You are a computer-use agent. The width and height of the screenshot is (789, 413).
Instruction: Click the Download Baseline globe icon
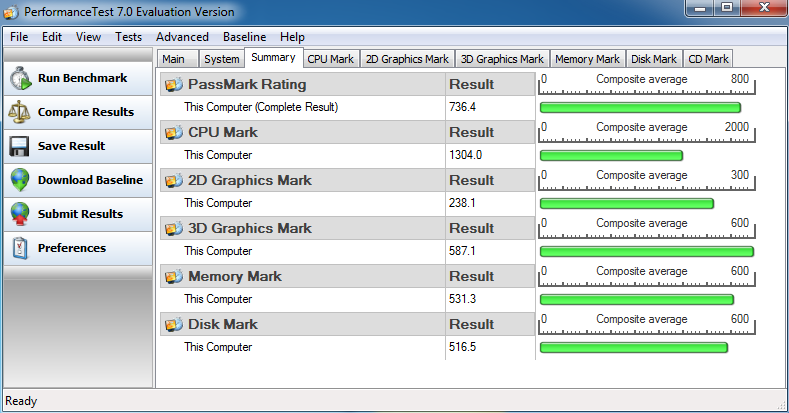coord(19,180)
